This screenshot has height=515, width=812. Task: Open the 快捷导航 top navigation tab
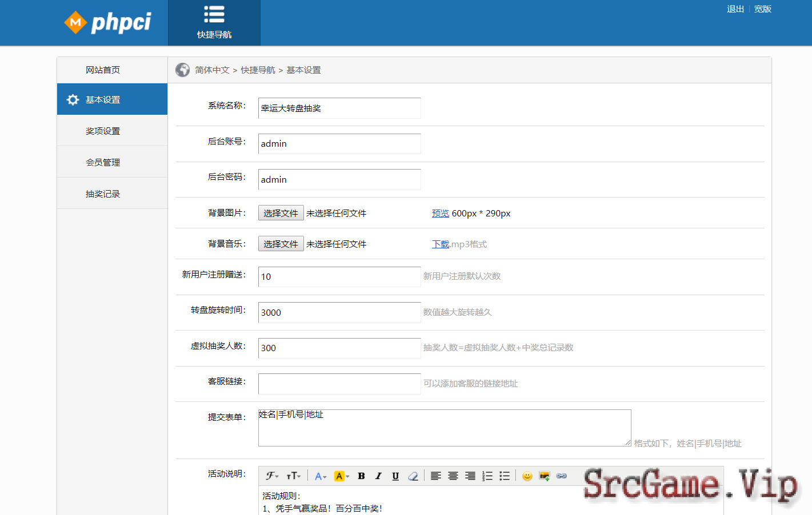(214, 23)
